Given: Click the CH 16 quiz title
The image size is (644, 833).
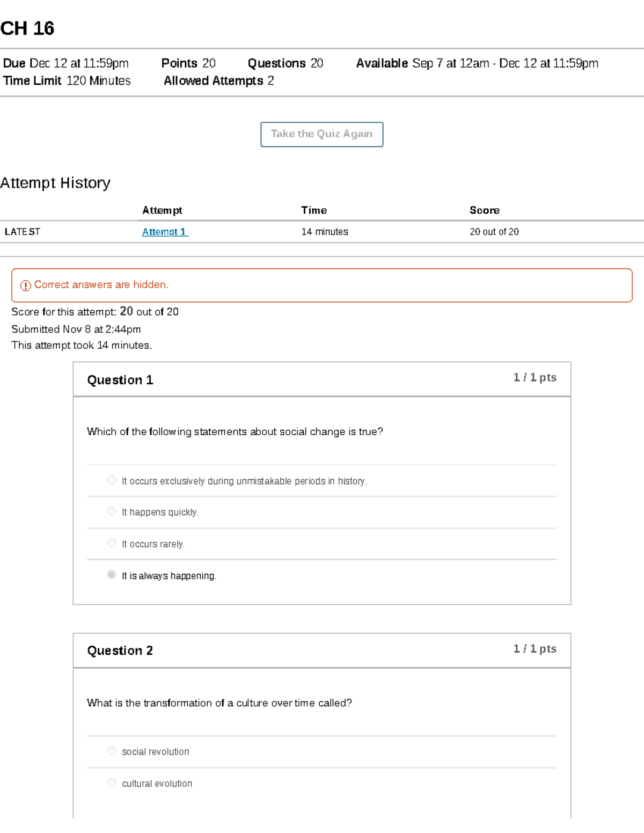Looking at the screenshot, I should (27, 28).
